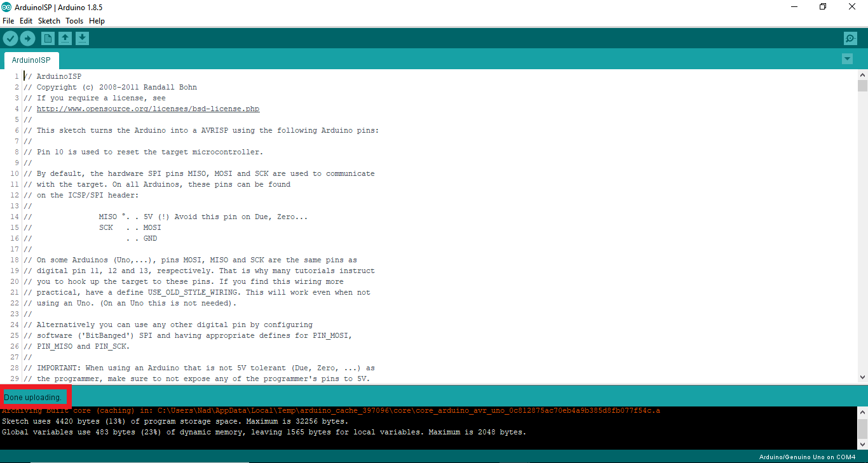Save the sketch with the Save icon
868x463 pixels.
pyautogui.click(x=82, y=39)
